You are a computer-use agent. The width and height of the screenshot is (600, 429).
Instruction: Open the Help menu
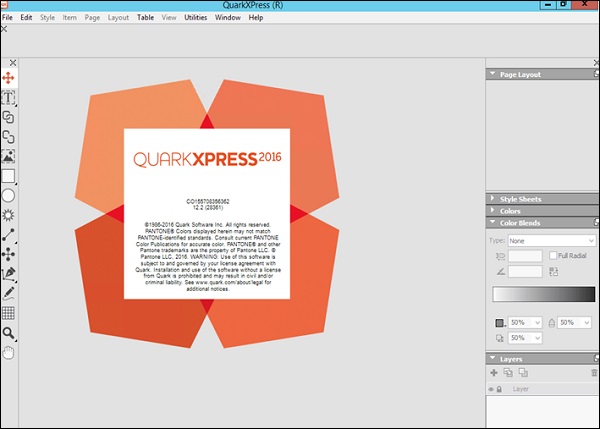click(256, 18)
